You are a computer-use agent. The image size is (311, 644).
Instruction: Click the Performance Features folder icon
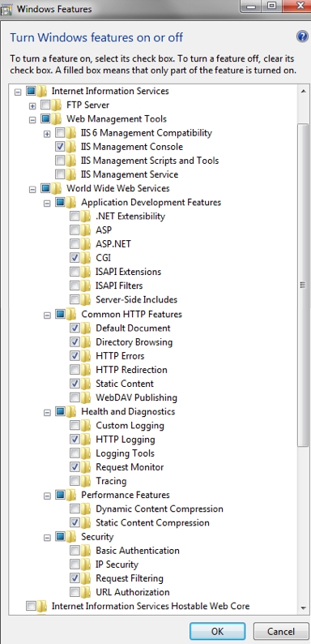pyautogui.click(x=71, y=495)
